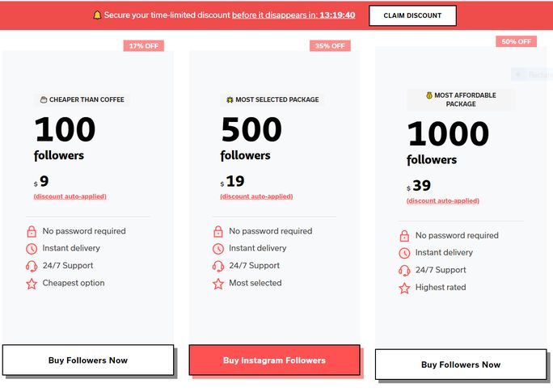The width and height of the screenshot is (553, 392).
Task: Click the headset icon in 1000 followers card
Action: click(404, 271)
